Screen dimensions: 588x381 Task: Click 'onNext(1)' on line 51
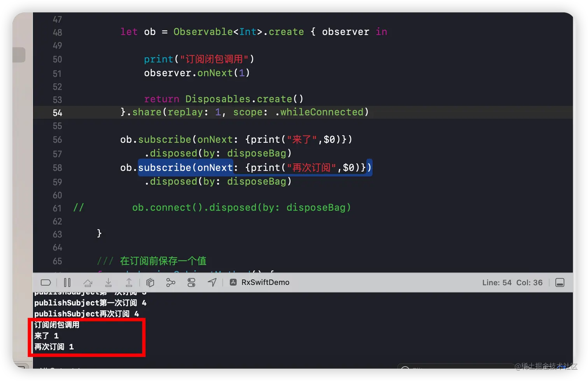click(224, 73)
